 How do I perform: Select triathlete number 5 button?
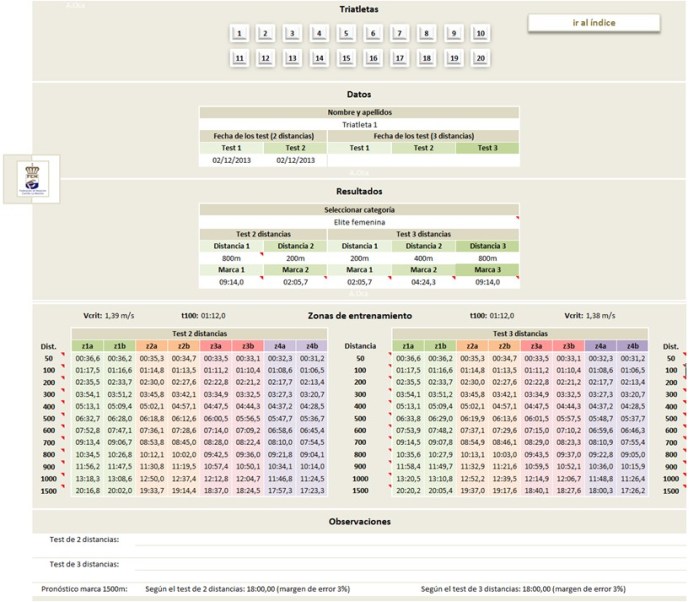[346, 34]
